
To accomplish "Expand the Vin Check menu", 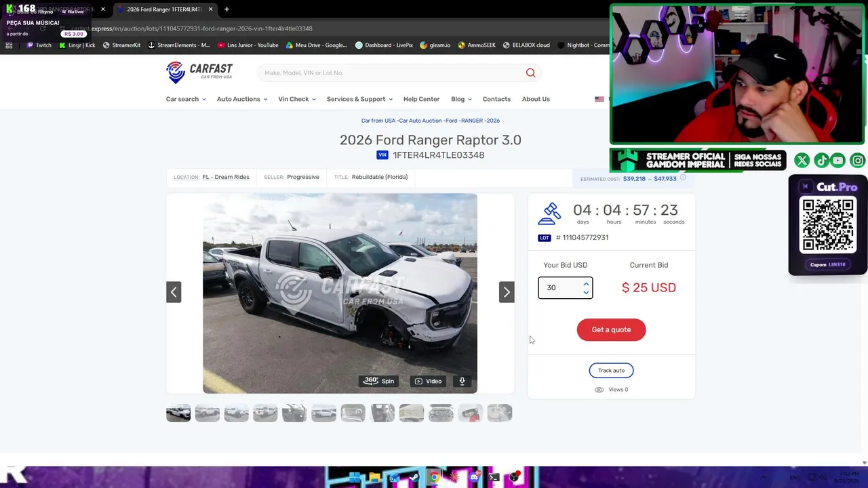I will pos(297,99).
